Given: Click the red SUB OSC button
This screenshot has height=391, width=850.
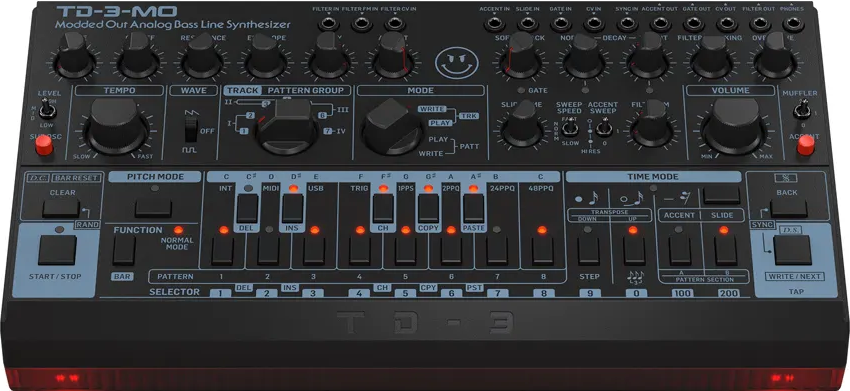Looking at the screenshot, I should pyautogui.click(x=44, y=144).
